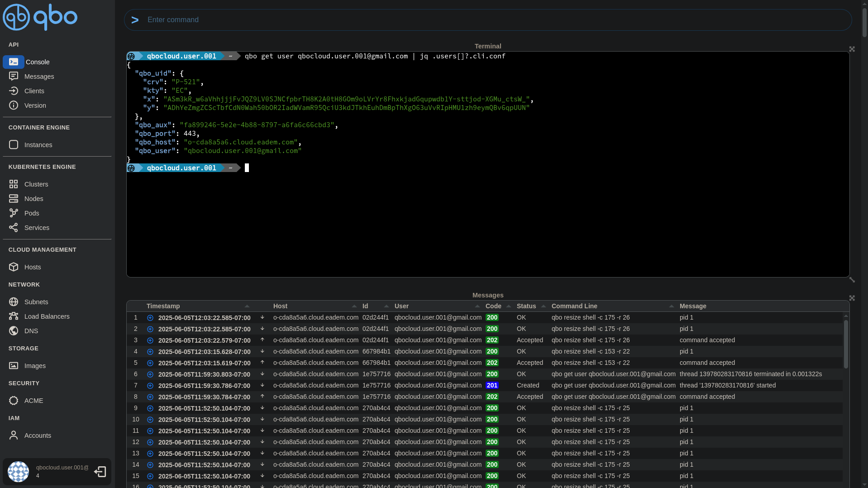This screenshot has height=488, width=868.
Task: Click the user avatar thumbnail
Action: pos(19,472)
